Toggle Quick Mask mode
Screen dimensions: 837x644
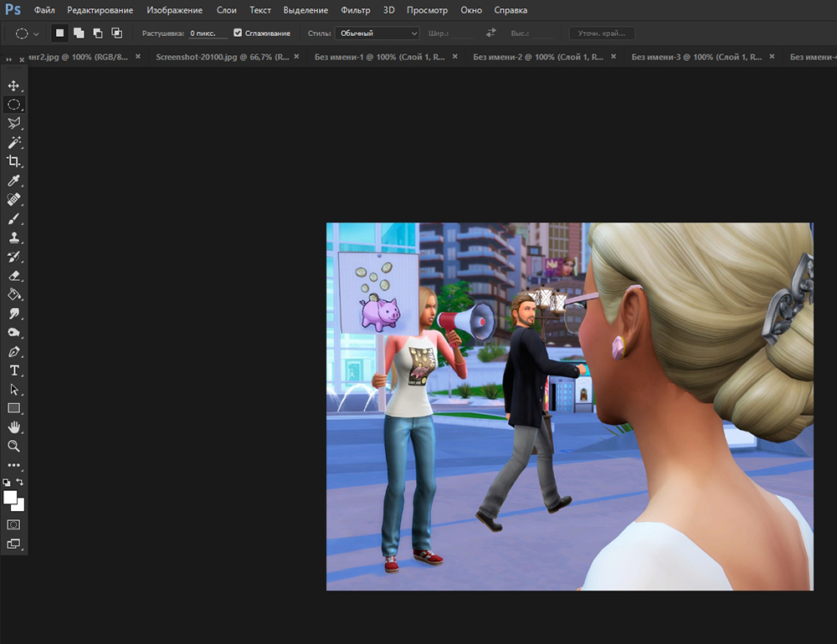(x=13, y=524)
